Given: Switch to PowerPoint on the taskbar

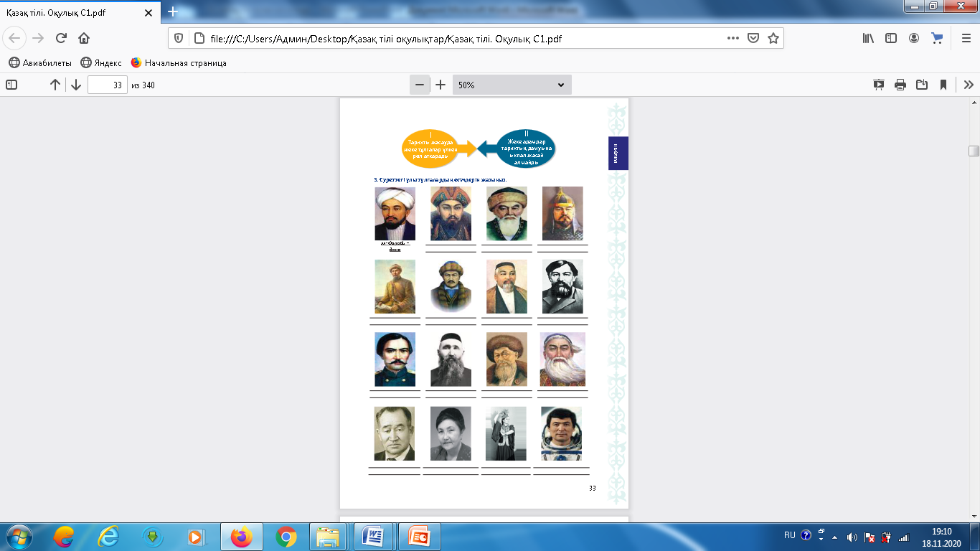Looking at the screenshot, I should click(x=420, y=537).
